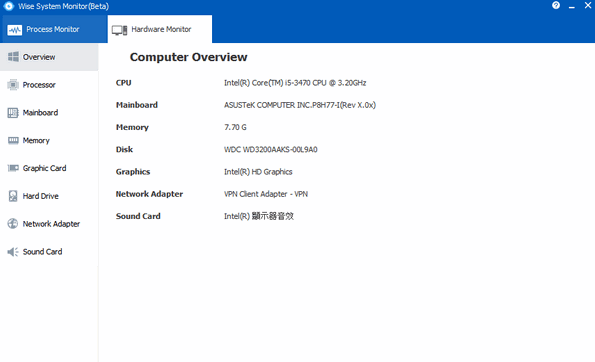Click the Wise System Monitor logo icon

8,6
